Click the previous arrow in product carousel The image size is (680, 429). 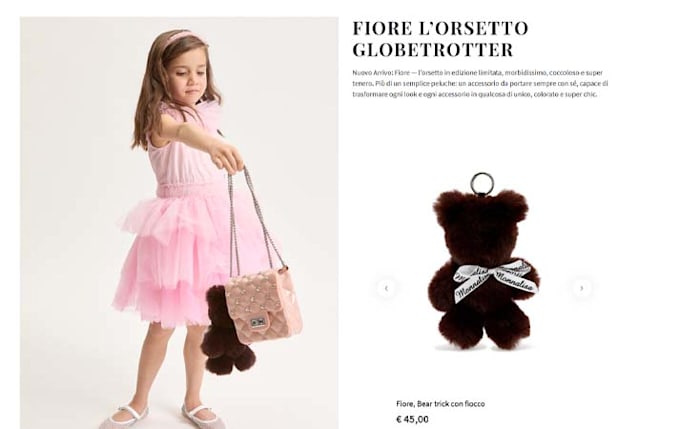click(386, 288)
